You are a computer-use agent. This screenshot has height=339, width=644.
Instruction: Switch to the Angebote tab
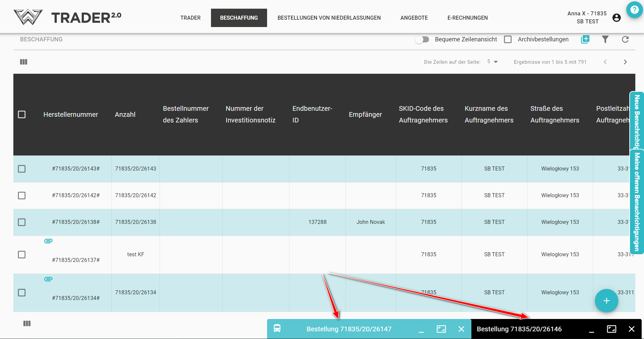[x=414, y=18]
